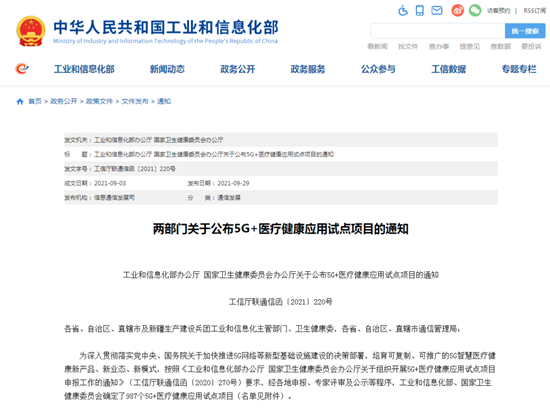Screen dimensions: 550x412
Task: Click the 访客预约 link
Action: 498,11
